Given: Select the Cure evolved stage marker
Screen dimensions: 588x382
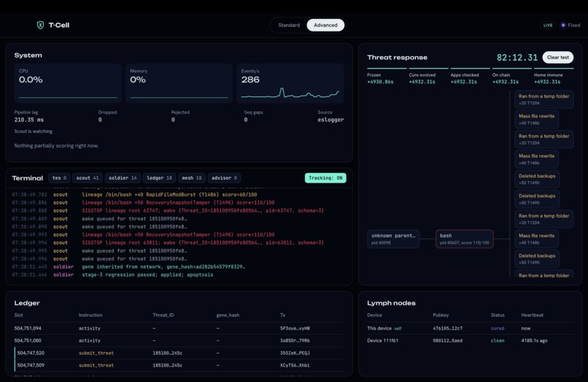Looking at the screenshot, I should (428, 75).
